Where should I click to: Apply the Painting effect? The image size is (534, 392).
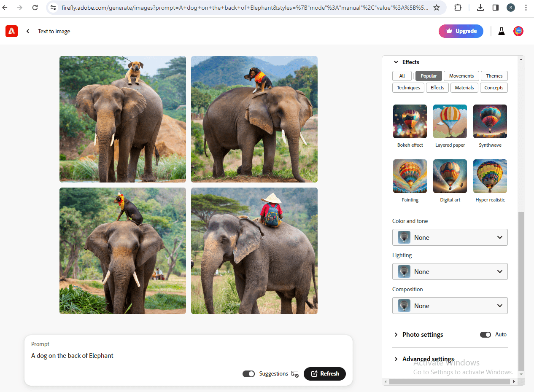(x=410, y=176)
